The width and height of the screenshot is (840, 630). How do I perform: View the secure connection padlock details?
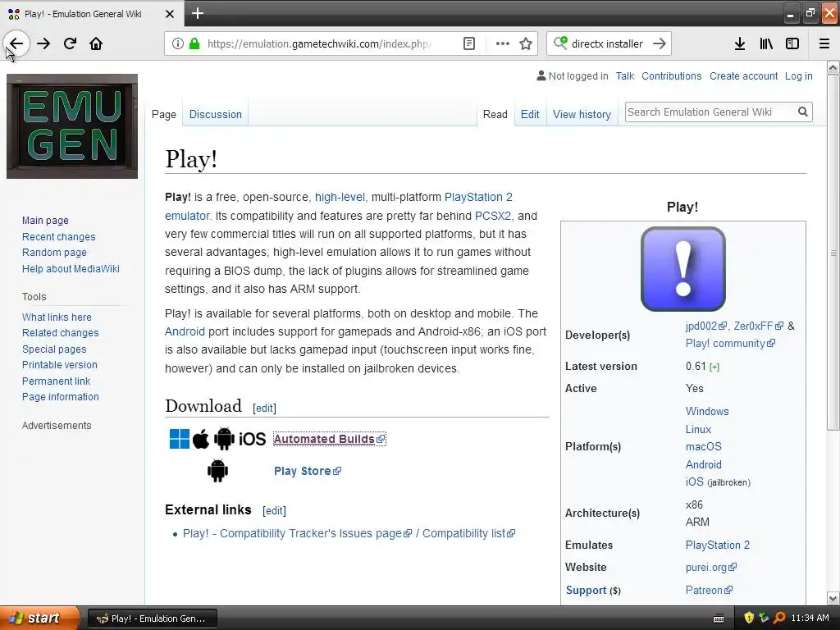[194, 43]
